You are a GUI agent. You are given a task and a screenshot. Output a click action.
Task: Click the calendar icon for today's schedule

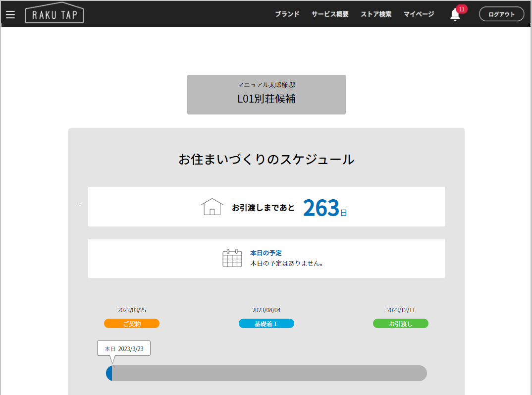click(x=232, y=258)
